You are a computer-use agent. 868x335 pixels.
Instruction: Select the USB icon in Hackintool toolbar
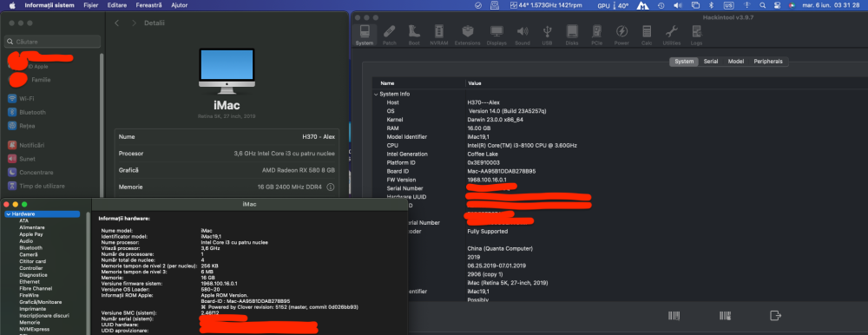point(547,35)
